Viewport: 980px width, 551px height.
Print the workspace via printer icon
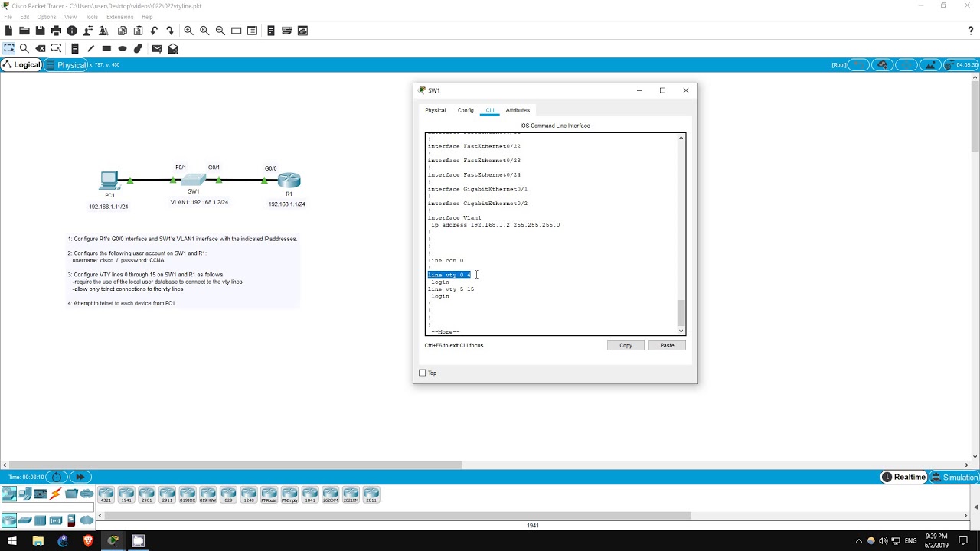coord(56,31)
